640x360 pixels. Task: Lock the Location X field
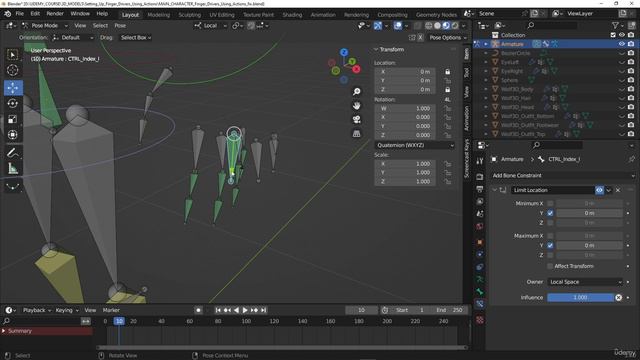pyautogui.click(x=448, y=72)
